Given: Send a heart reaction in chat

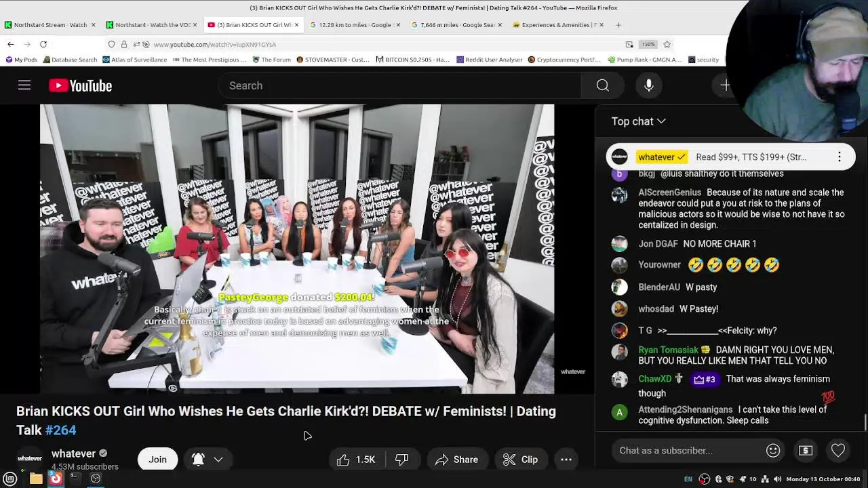Looking at the screenshot, I should pyautogui.click(x=838, y=451).
